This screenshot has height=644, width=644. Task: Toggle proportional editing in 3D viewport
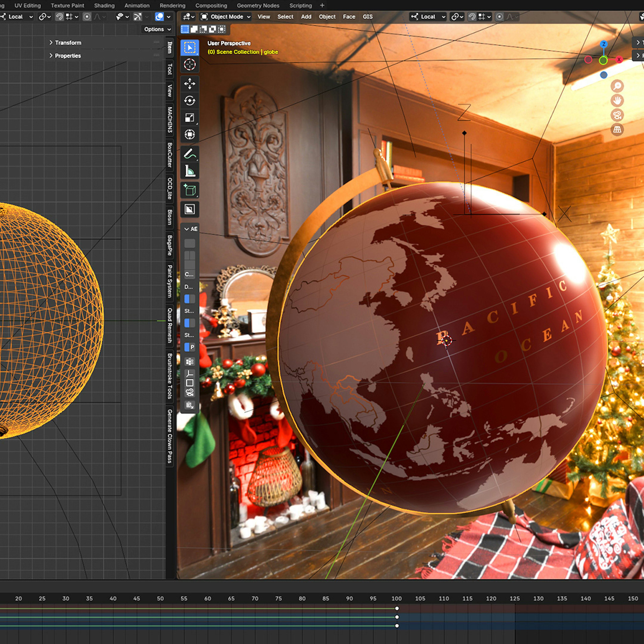499,17
